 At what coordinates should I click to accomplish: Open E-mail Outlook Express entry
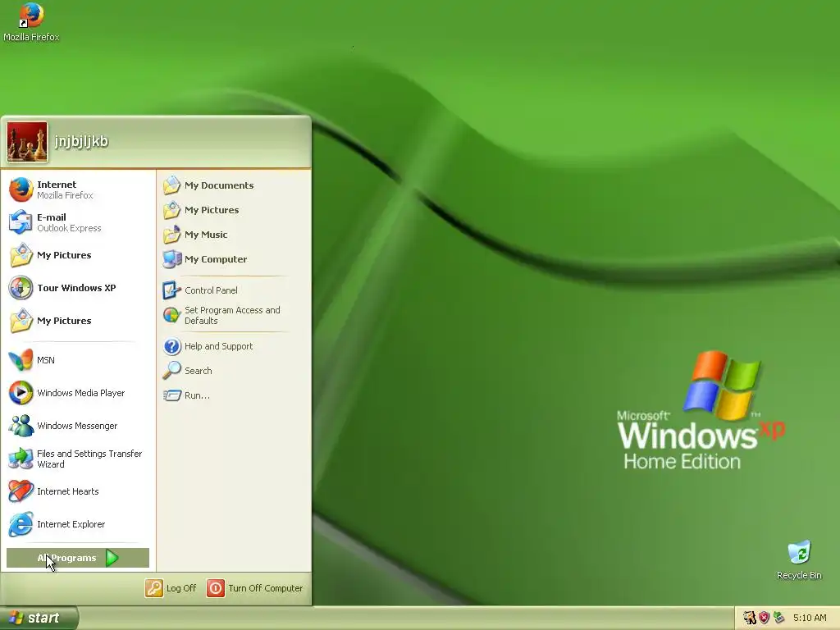(x=80, y=222)
